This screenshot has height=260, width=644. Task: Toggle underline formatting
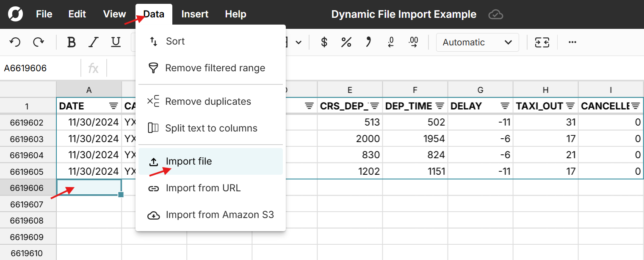point(116,42)
